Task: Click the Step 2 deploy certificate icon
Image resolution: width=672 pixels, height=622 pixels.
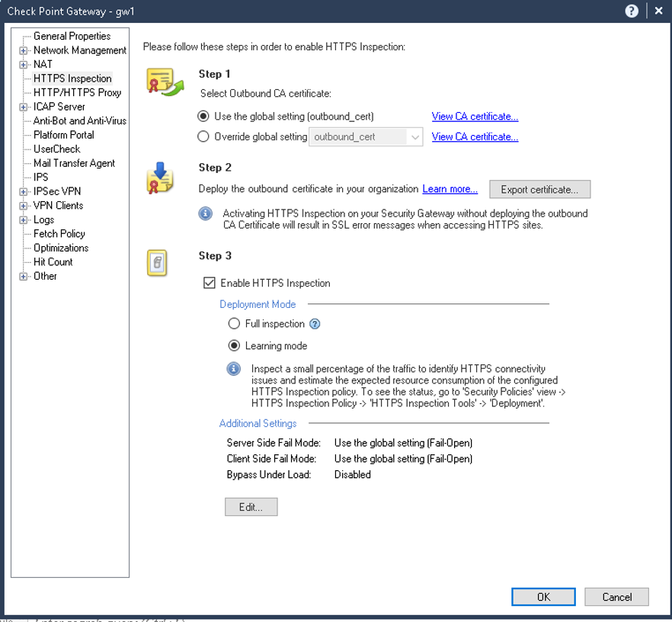Action: pyautogui.click(x=160, y=178)
